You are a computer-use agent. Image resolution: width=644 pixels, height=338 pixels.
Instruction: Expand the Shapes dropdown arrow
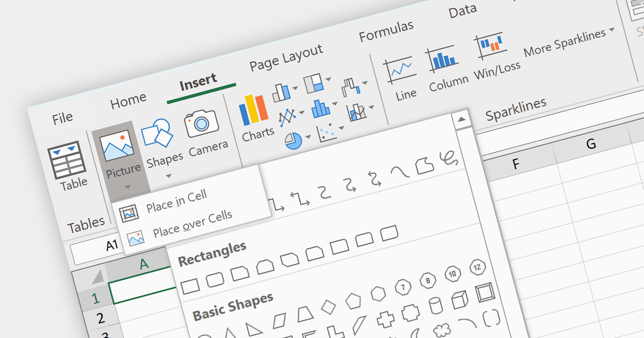click(169, 175)
